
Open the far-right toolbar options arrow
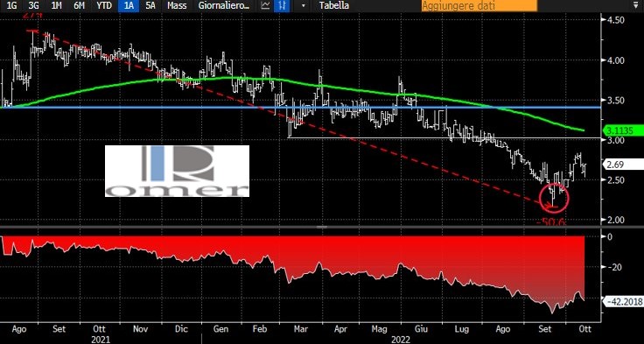635,5
